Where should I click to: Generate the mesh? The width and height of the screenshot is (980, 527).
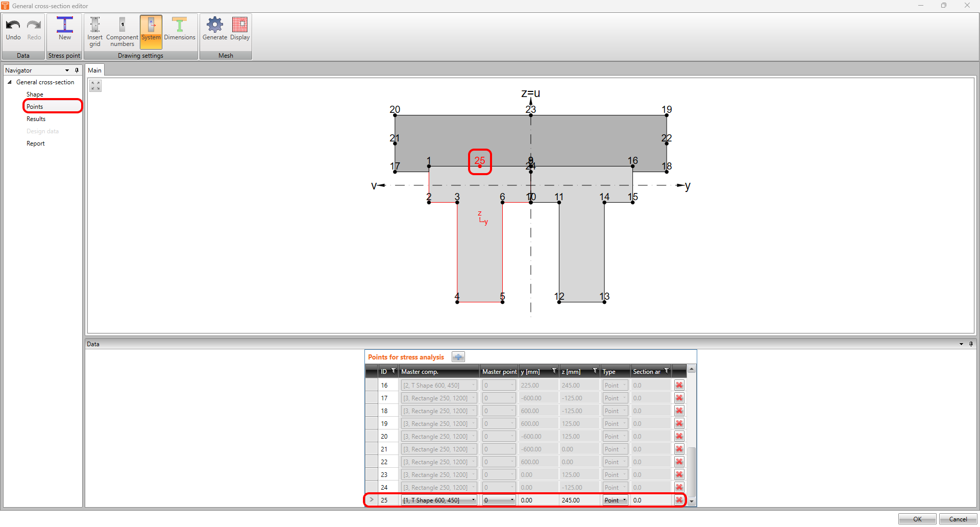214,30
